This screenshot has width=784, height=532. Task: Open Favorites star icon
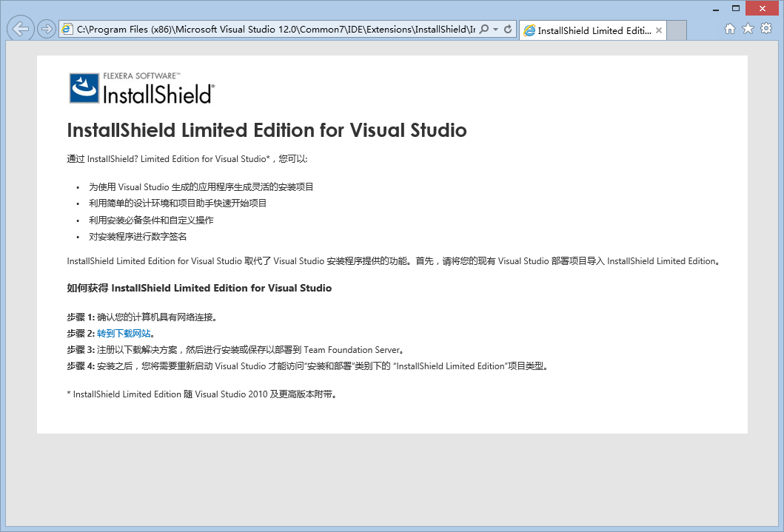(748, 28)
